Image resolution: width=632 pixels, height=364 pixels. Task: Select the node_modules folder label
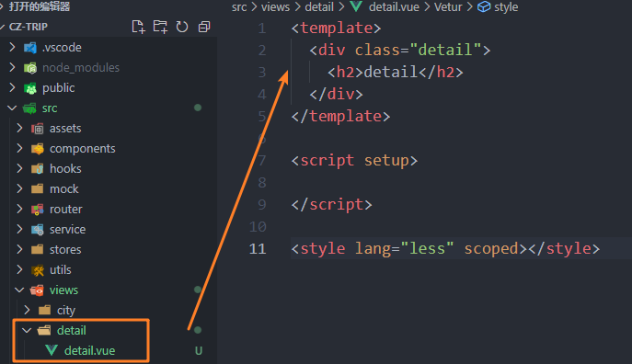(81, 68)
